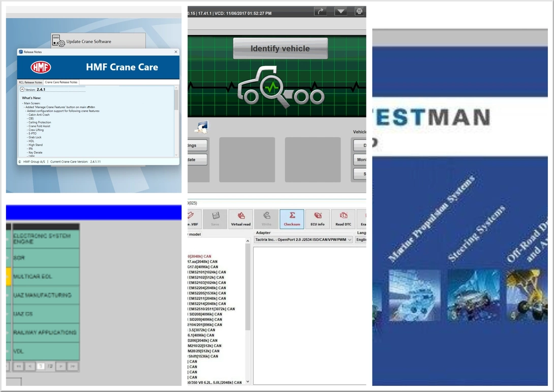Select the SID209[4096k] CAN entry
Viewport: 554px width, 392px height.
point(205,319)
